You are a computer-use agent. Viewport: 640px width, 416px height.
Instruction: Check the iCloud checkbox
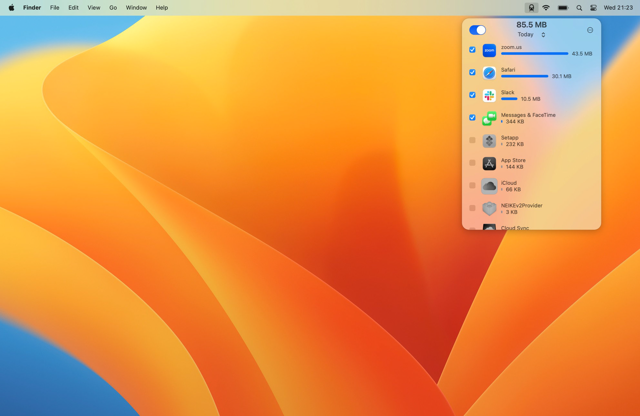click(x=472, y=185)
